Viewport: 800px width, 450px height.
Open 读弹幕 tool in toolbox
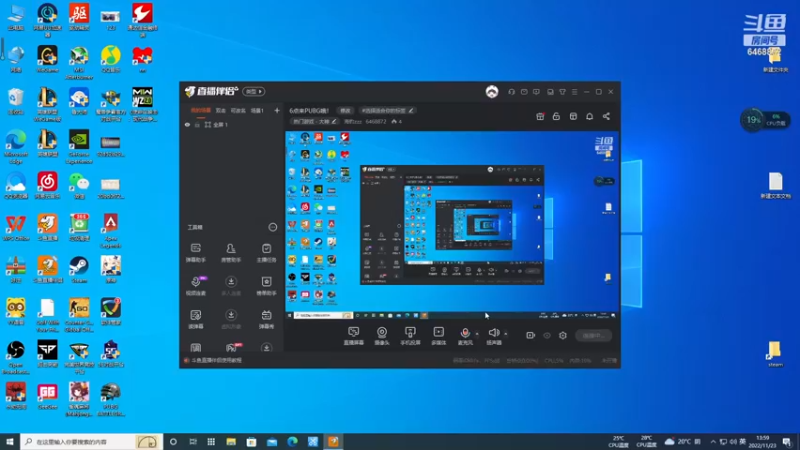(x=195, y=319)
